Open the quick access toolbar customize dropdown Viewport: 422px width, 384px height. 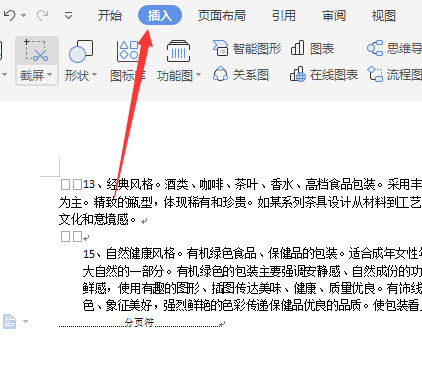pos(68,15)
